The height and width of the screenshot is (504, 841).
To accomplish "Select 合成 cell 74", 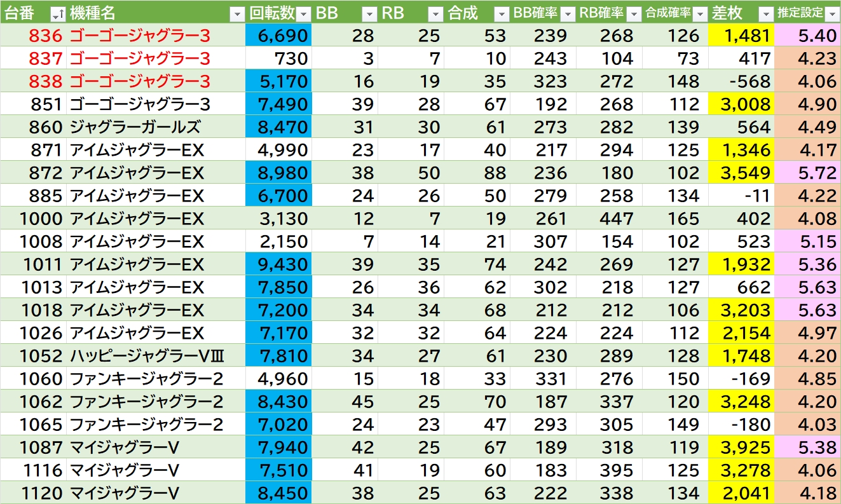I will (x=477, y=264).
